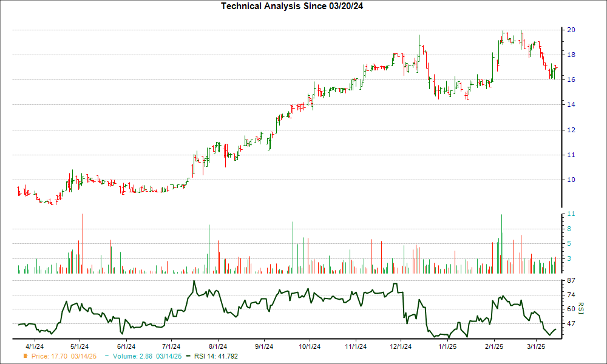
Task: Click the tallest red volume bar
Action: click(x=84, y=243)
